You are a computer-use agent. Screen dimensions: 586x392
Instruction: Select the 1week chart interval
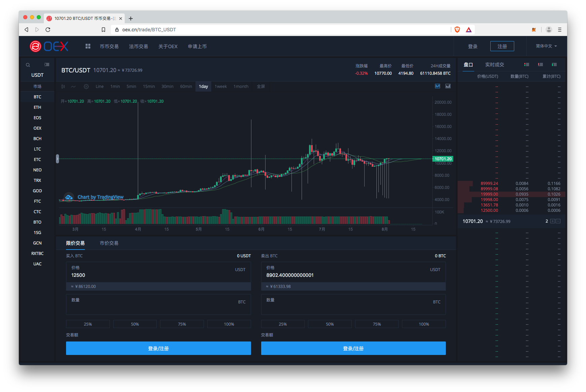pos(221,87)
